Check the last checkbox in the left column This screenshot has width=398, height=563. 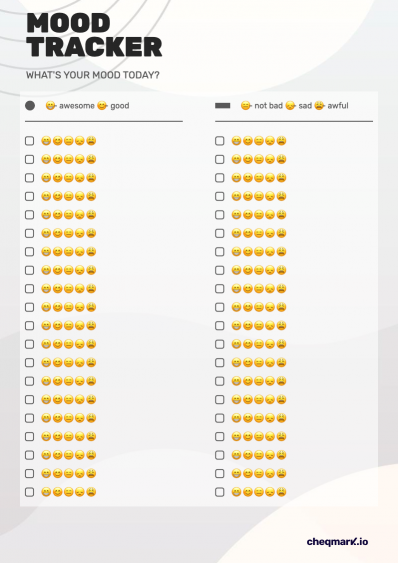29,492
